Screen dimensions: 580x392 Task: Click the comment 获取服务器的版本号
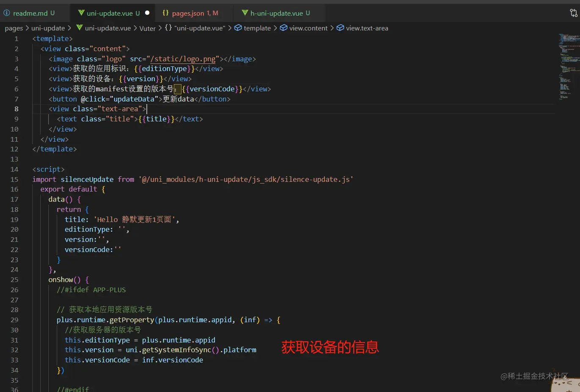(x=103, y=330)
